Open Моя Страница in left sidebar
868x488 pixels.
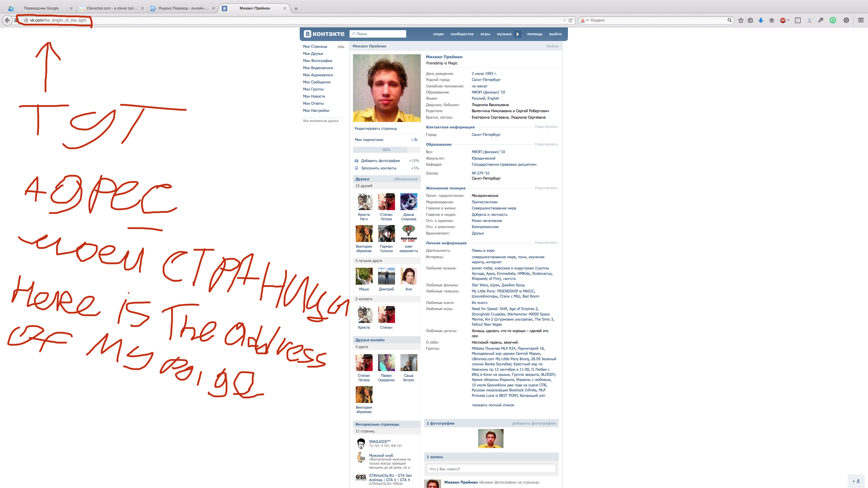pos(315,46)
